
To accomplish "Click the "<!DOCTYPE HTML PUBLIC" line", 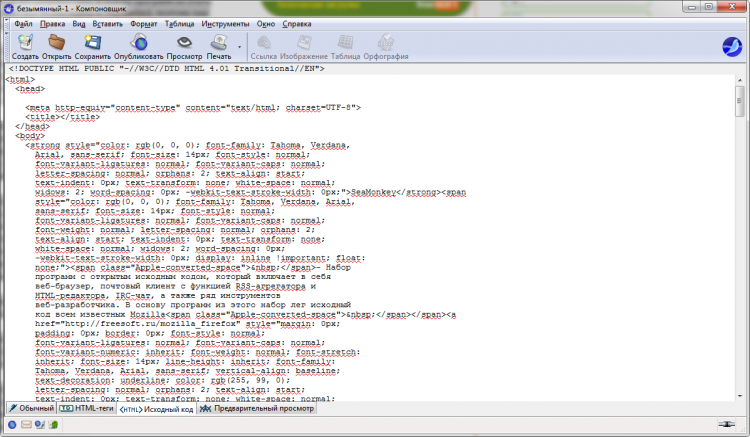I will pyautogui.click(x=166, y=68).
